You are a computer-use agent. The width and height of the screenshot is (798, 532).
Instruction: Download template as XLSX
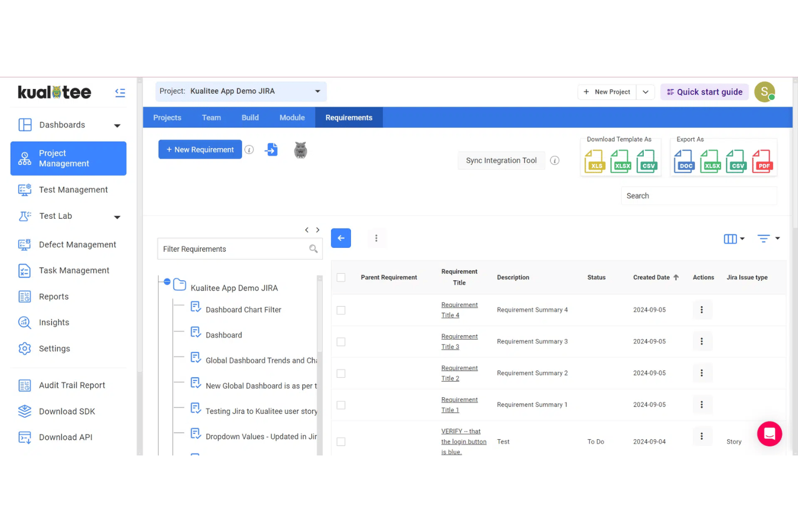[x=621, y=161]
